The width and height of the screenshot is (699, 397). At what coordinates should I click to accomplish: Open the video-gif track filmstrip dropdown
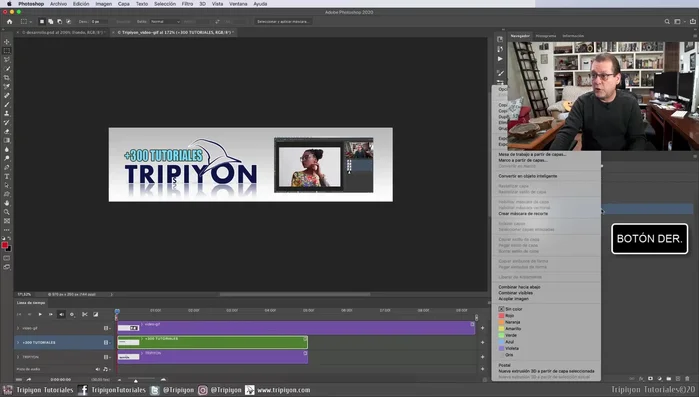107,328
